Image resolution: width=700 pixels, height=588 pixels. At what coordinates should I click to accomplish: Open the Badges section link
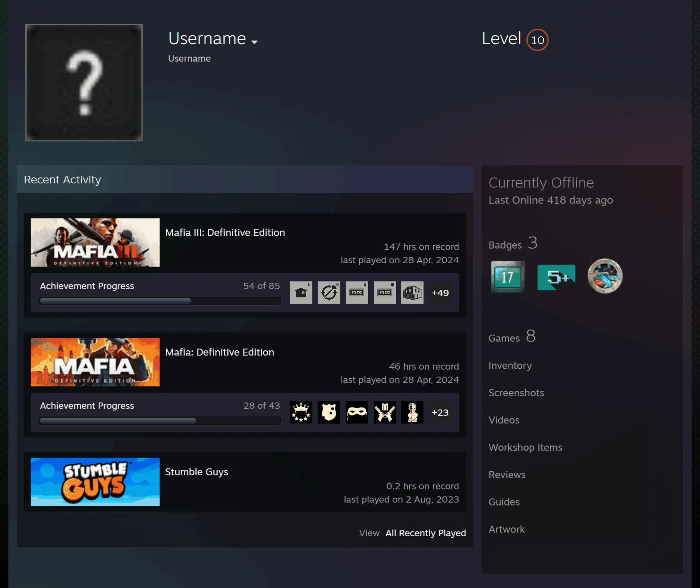click(x=513, y=244)
